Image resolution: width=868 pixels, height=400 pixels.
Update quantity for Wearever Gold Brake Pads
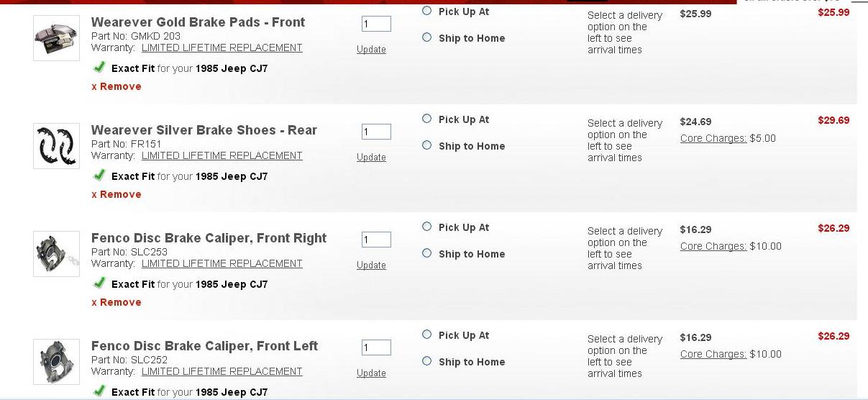click(x=371, y=50)
